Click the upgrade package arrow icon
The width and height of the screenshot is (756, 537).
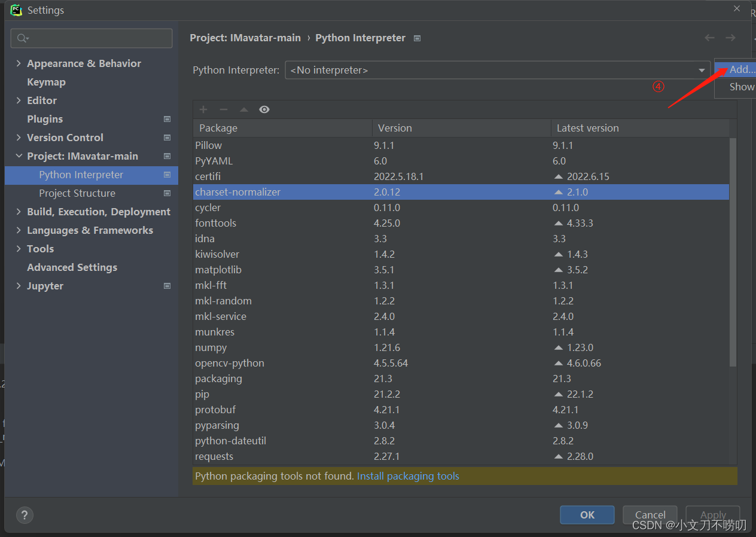coord(244,109)
